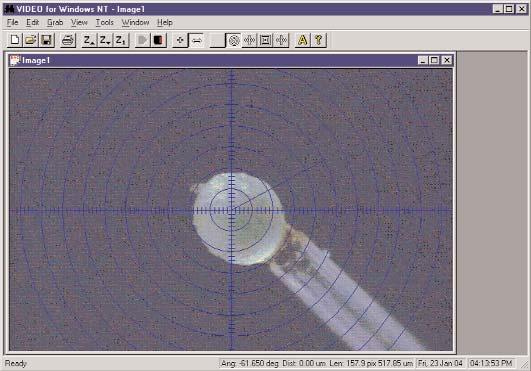Reset zoom with the Z1 icon
The height and width of the screenshot is (371, 531).
121,40
